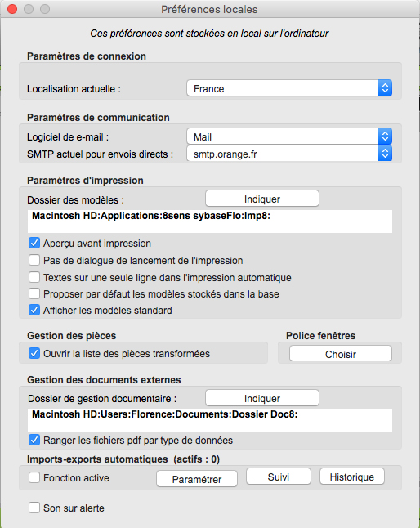Click Choisir under Police fenêtres
This screenshot has width=420, height=528.
(340, 354)
